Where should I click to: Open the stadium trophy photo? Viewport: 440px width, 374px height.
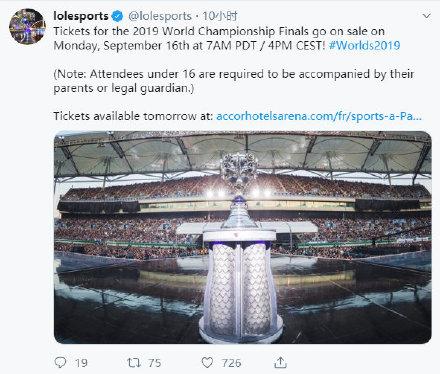coord(243,237)
